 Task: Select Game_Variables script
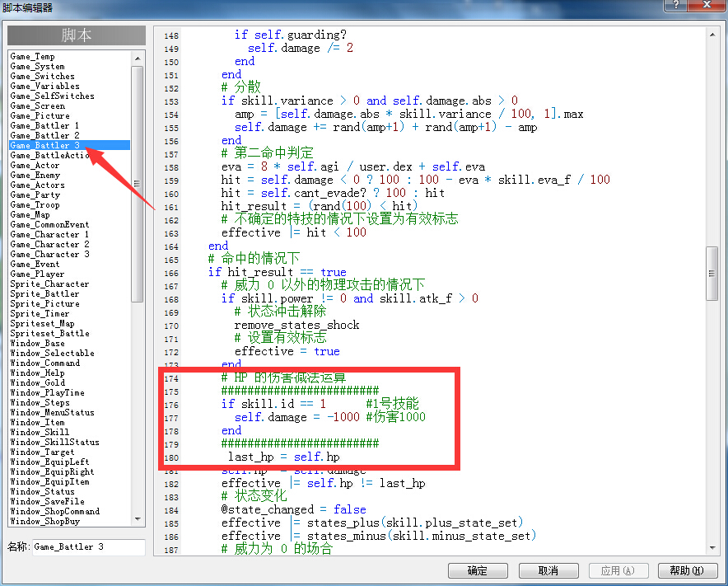(44, 86)
